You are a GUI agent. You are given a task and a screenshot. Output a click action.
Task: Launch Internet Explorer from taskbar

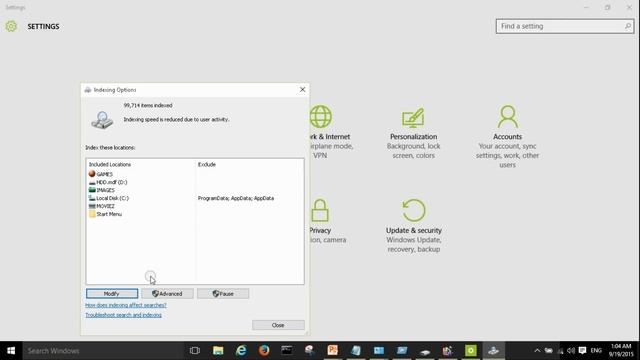point(241,351)
